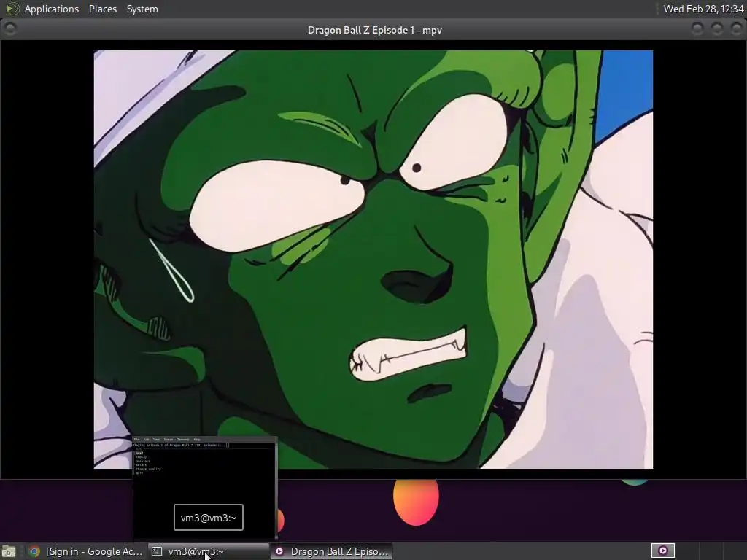Click the vm3@vm3:~ preview label
Screen dimensions: 747x560
point(209,518)
